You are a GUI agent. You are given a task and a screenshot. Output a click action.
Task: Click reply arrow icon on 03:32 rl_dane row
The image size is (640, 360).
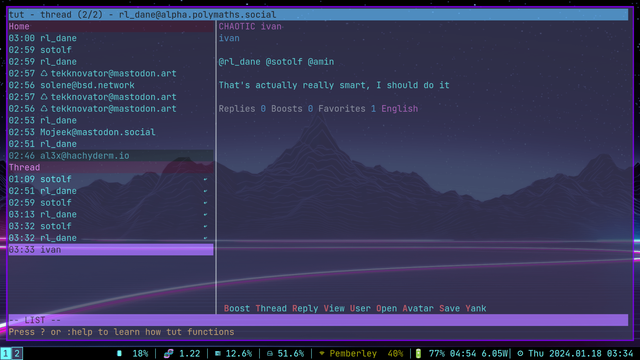coord(205,238)
